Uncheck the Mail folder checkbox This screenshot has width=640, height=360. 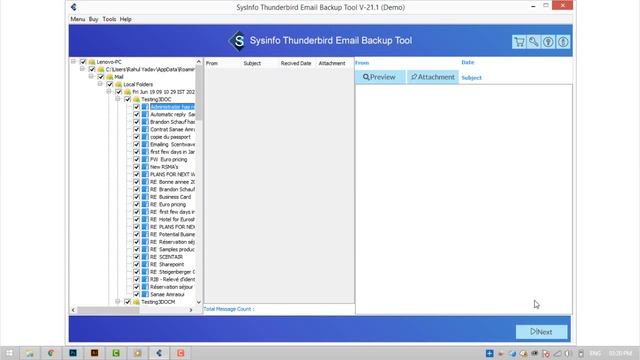tap(101, 77)
